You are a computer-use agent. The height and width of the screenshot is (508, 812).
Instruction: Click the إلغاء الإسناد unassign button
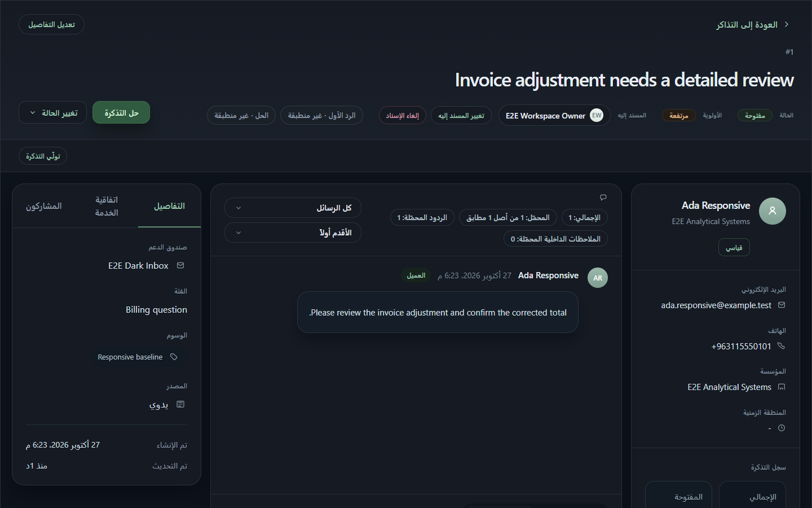click(x=403, y=115)
